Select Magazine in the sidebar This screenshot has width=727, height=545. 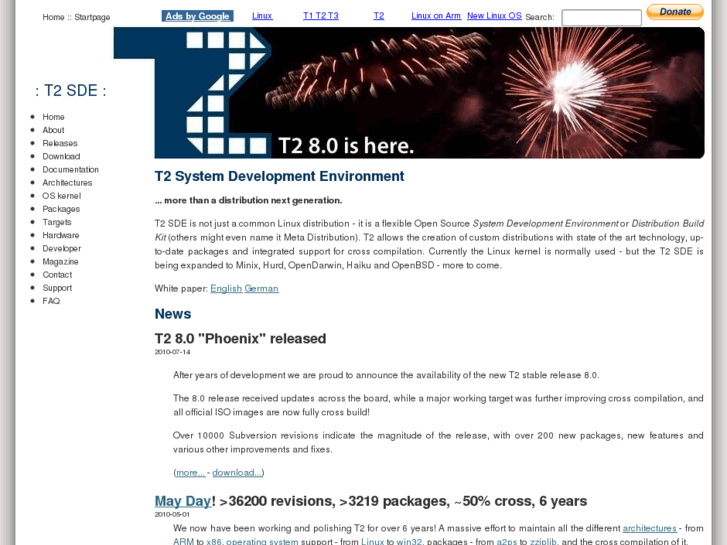(60, 262)
